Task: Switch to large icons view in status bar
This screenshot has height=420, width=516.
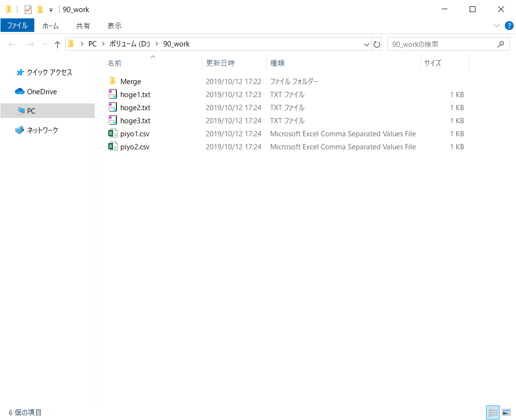Action: (x=506, y=412)
